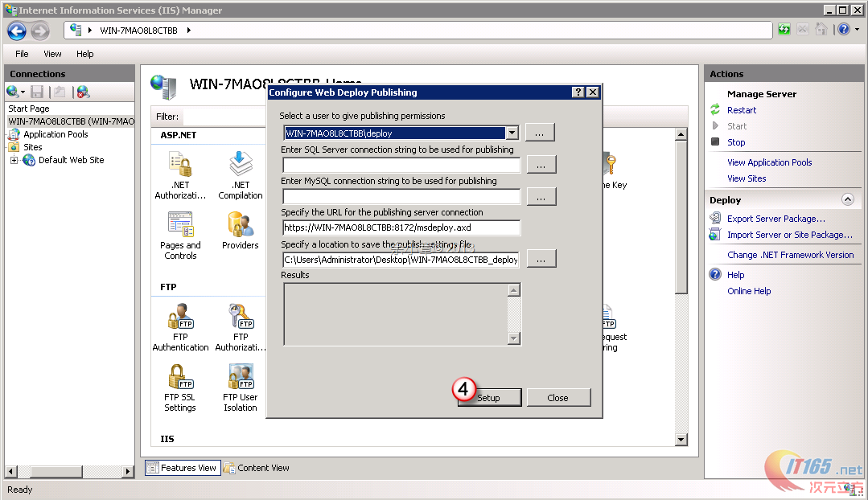Image resolution: width=868 pixels, height=500 pixels.
Task: Click Export Server Package link
Action: (775, 219)
